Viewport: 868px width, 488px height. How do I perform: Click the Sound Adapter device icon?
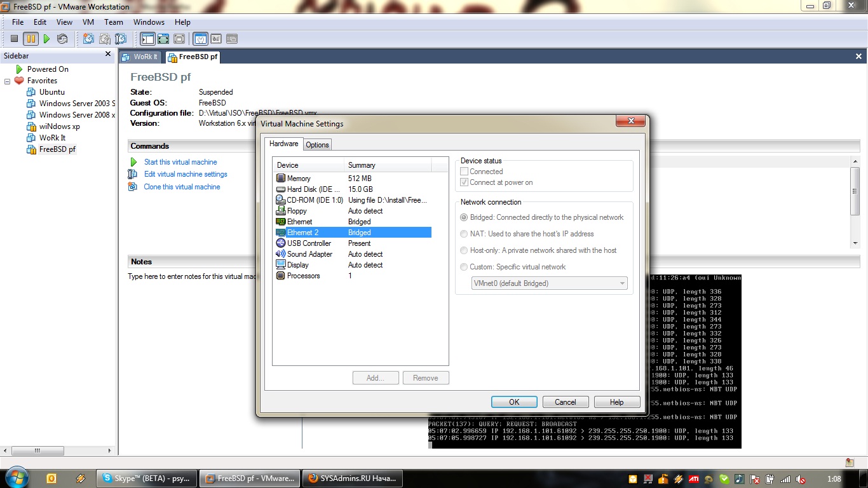click(281, 254)
